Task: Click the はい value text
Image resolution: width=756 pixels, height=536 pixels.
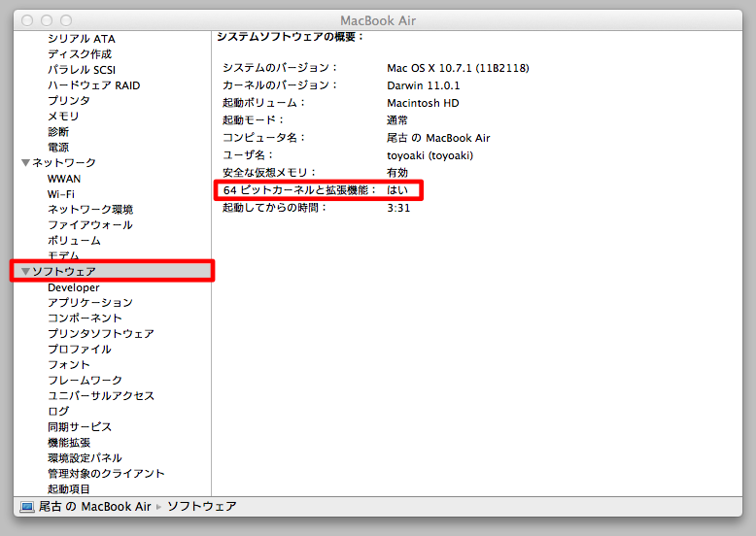Action: pos(397,190)
